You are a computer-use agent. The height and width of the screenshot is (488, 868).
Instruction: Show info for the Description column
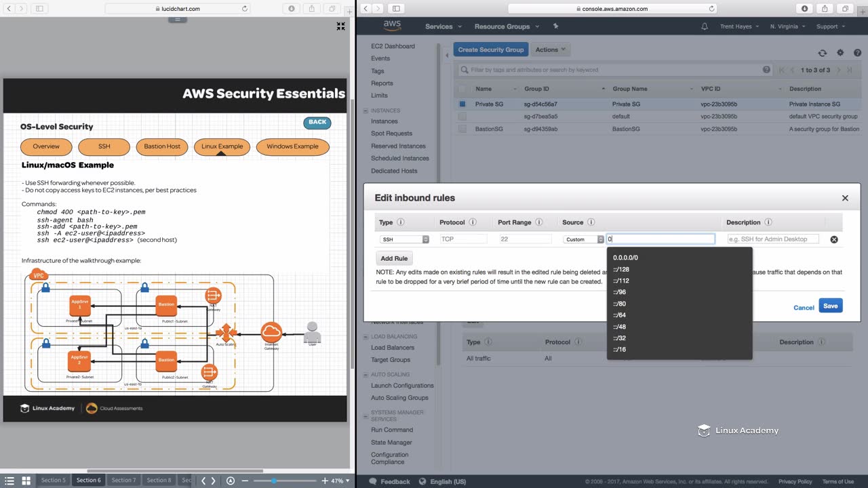click(x=768, y=222)
